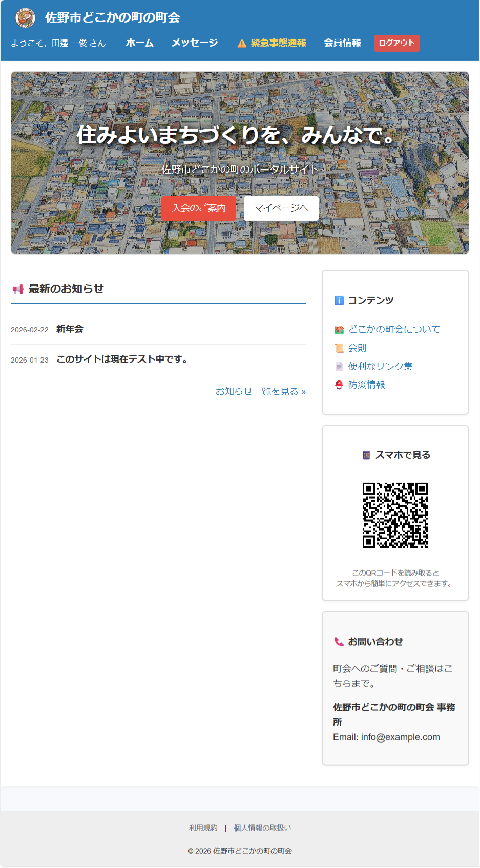480x868 pixels.
Task: Click お知らせ一覧を見る link
Action: (x=261, y=392)
